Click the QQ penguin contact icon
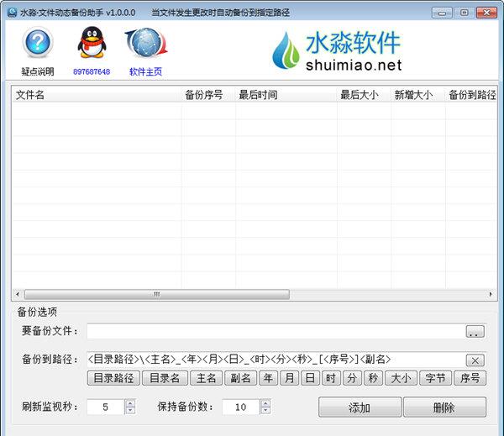Screen dimensions: 504x436 (x=91, y=44)
